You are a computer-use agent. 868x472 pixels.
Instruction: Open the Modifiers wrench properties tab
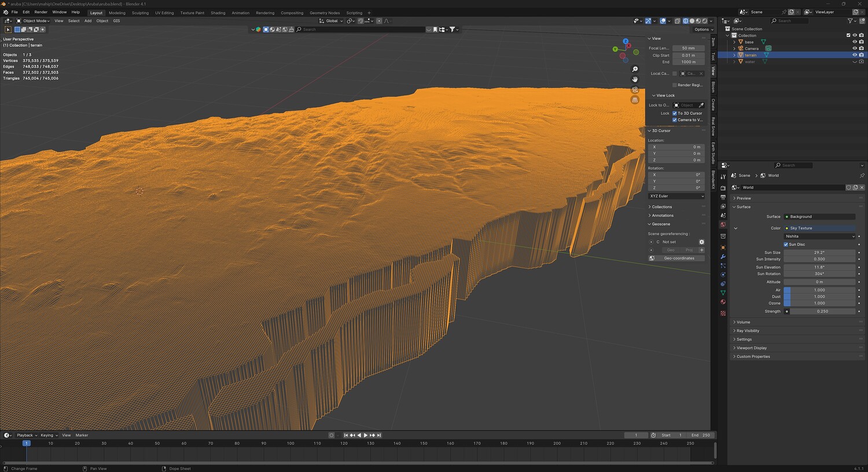click(723, 257)
